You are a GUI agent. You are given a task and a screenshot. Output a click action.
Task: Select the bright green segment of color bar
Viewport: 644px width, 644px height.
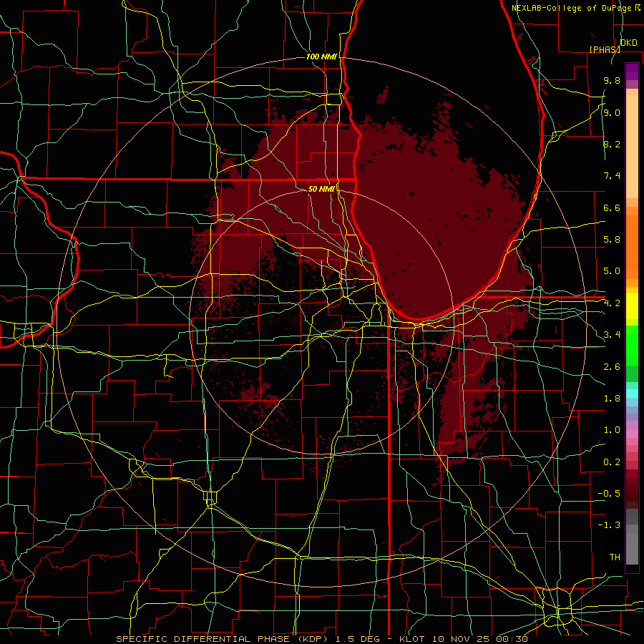pos(632,345)
